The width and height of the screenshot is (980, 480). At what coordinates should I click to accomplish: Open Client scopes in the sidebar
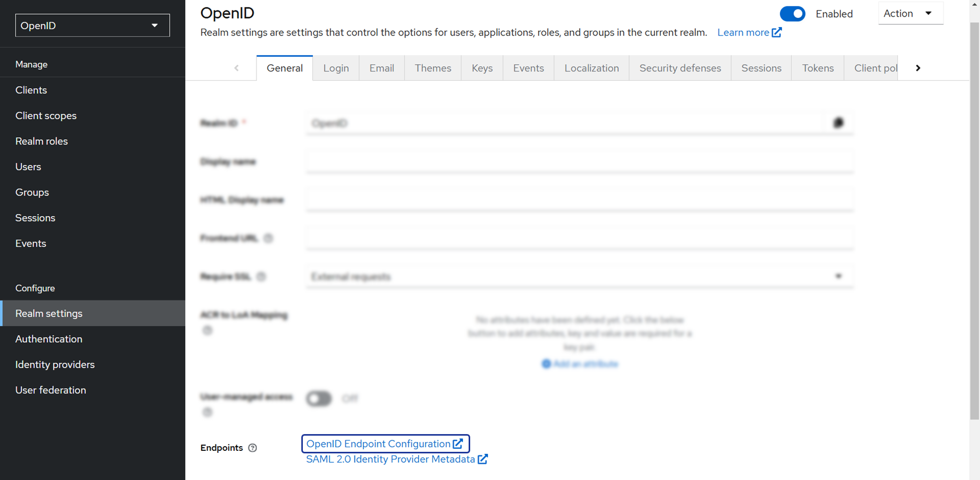coord(46,115)
